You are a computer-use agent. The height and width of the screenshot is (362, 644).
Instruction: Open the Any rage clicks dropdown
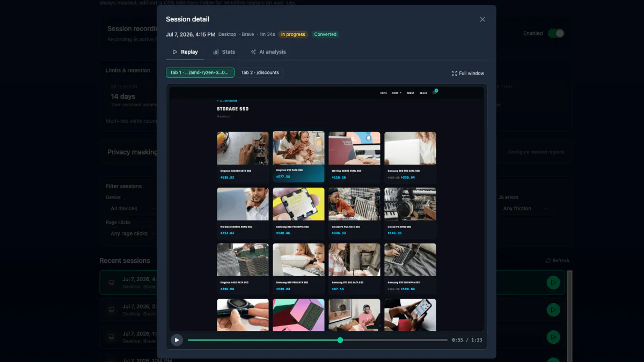132,233
